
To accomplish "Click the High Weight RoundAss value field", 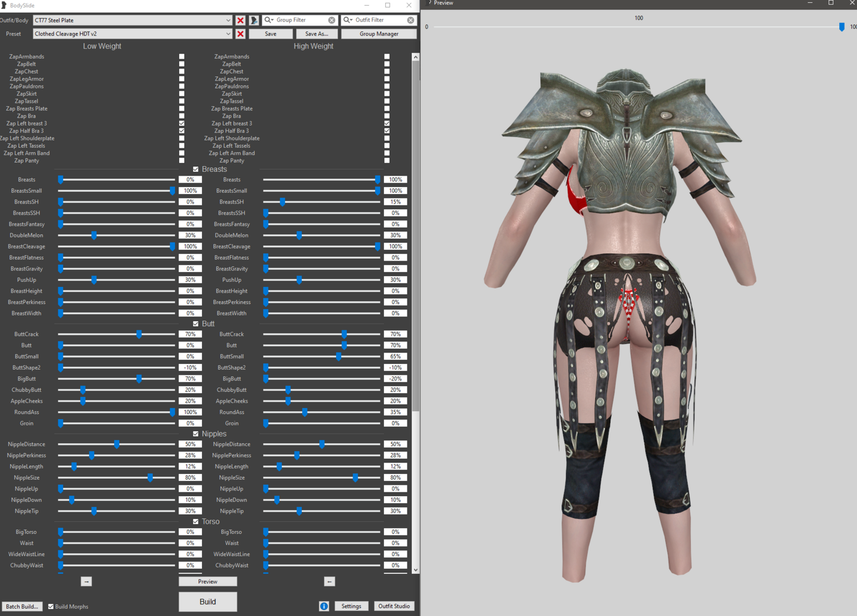I will tap(395, 412).
